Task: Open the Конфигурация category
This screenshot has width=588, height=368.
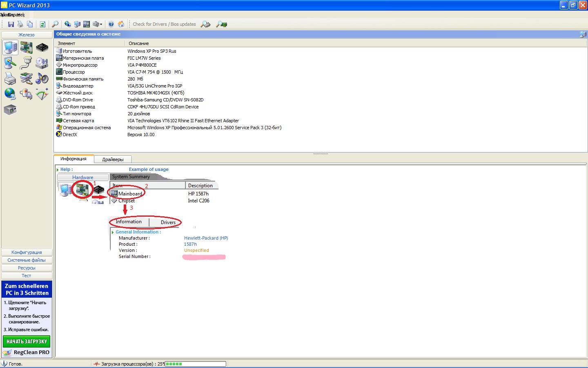Action: click(x=27, y=252)
